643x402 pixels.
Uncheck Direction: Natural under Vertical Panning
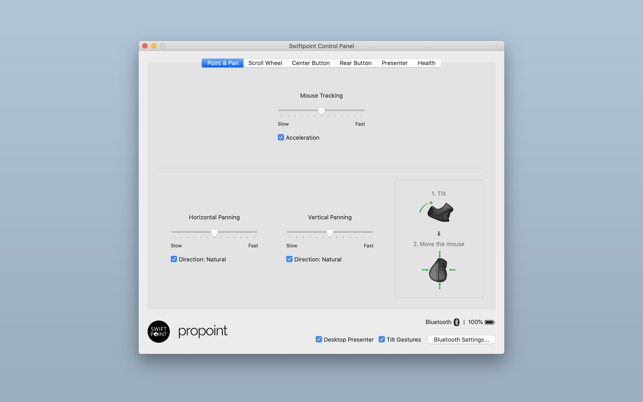(290, 259)
